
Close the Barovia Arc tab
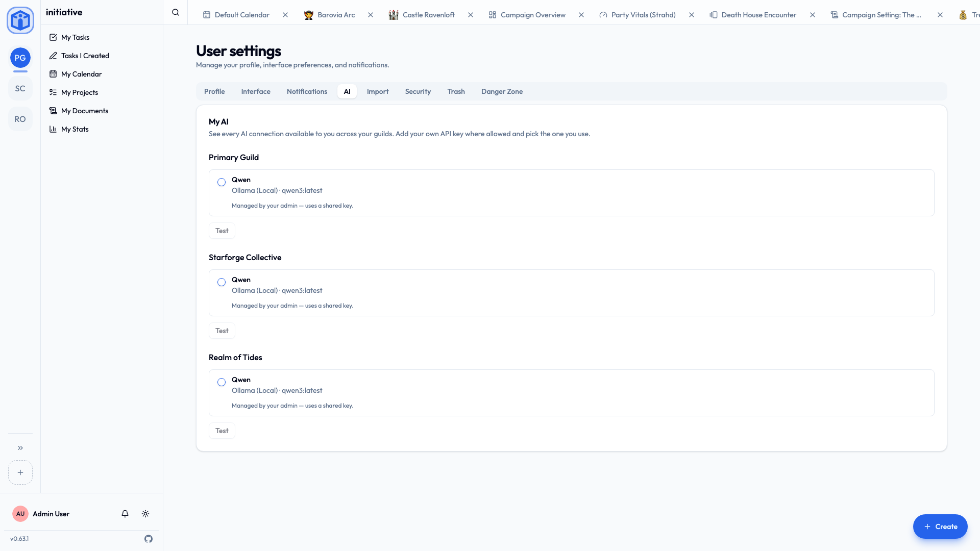point(371,15)
